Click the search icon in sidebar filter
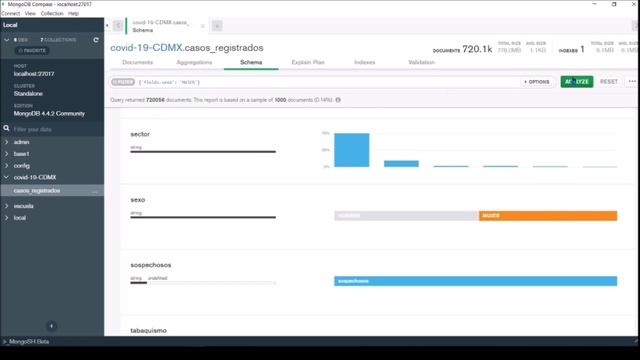 tap(7, 129)
